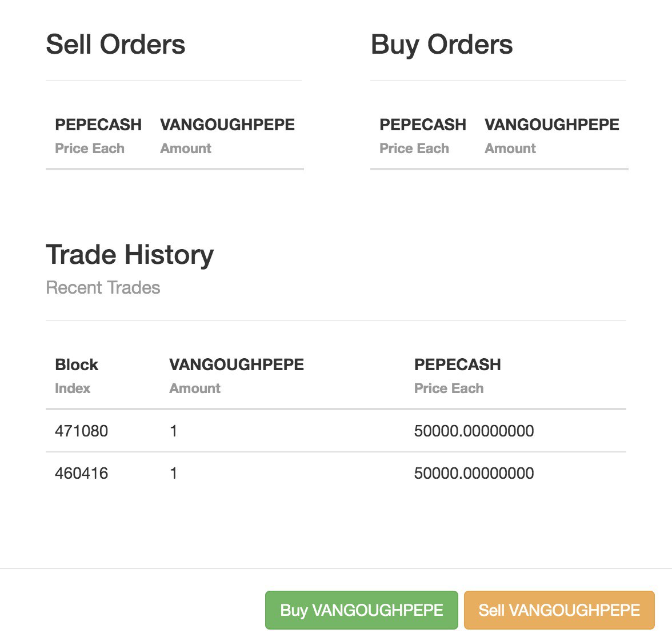This screenshot has width=672, height=641.
Task: Click the Trade History heading
Action: tap(129, 255)
